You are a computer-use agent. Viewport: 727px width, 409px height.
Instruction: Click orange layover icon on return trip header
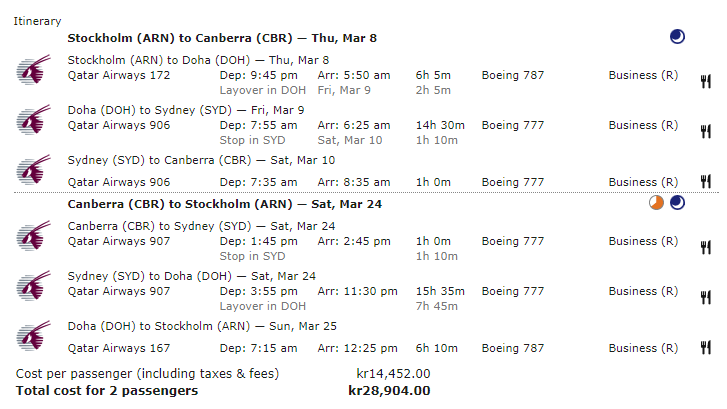pos(656,203)
